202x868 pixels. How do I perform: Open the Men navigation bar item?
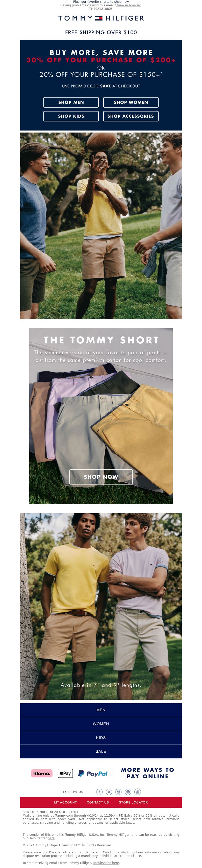point(101,710)
